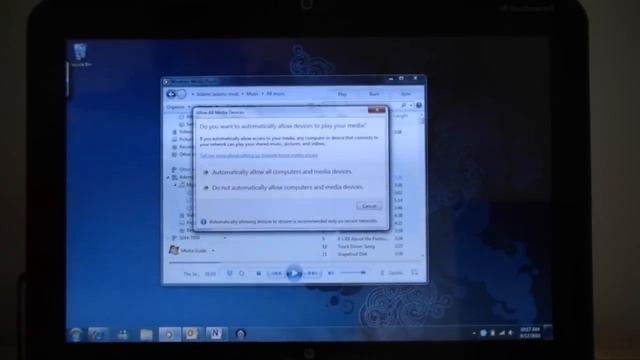Open the orange Office taskbar icon beside Media Player

click(x=191, y=334)
